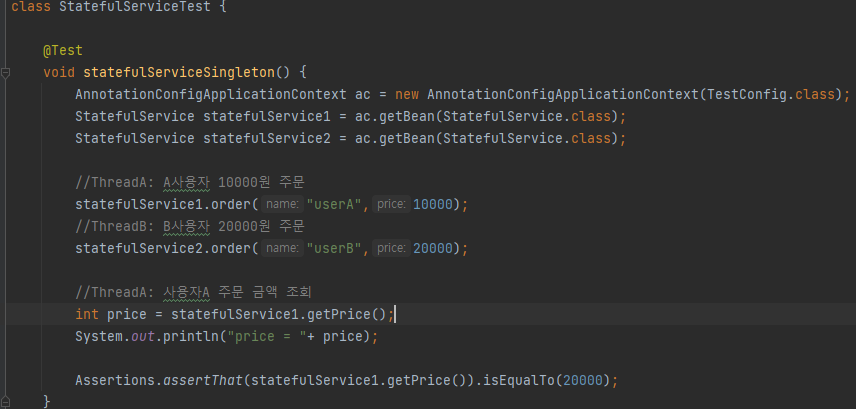Click the 20000 argument in the order call

[x=433, y=248]
